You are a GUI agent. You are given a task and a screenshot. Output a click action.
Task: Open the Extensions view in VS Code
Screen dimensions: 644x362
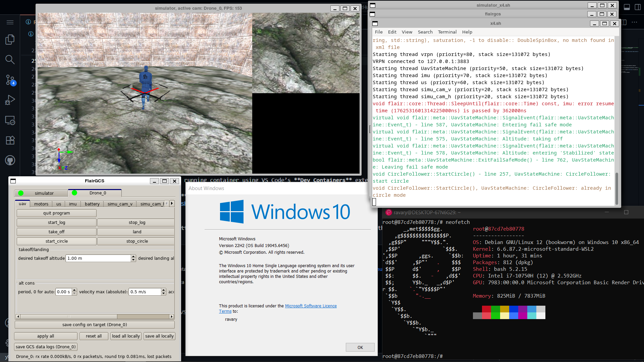[10, 140]
